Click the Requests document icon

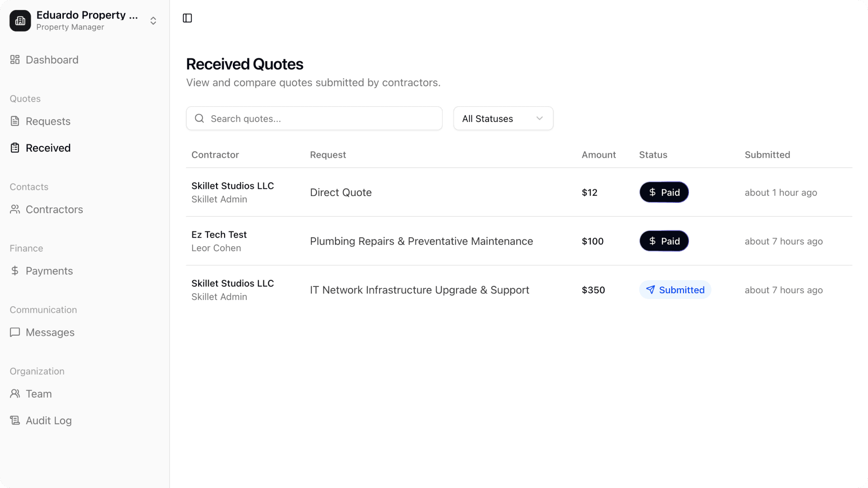point(15,121)
